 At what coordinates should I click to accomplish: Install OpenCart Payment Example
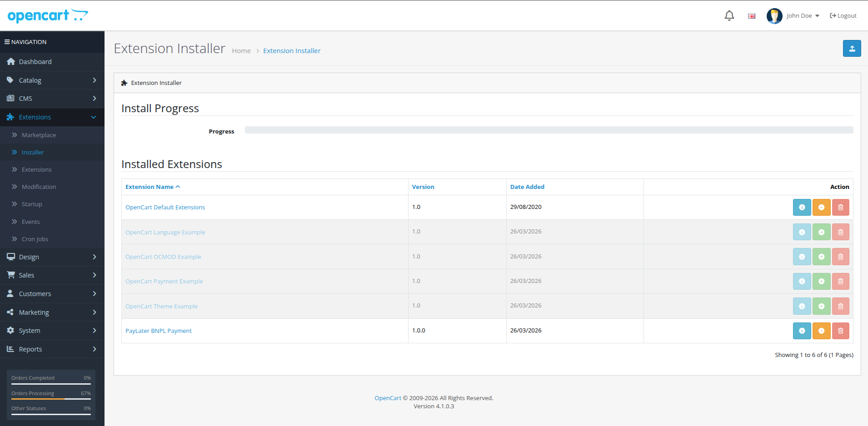pos(822,281)
